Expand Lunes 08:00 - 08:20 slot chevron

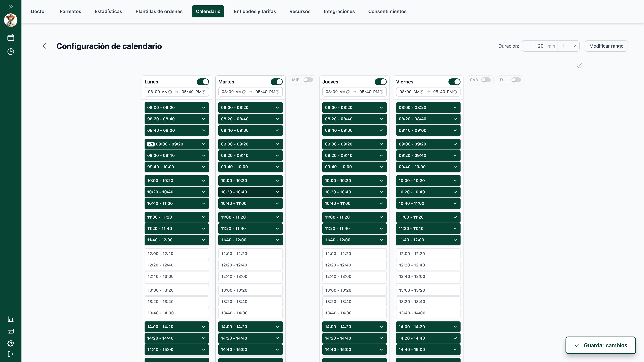point(203,108)
